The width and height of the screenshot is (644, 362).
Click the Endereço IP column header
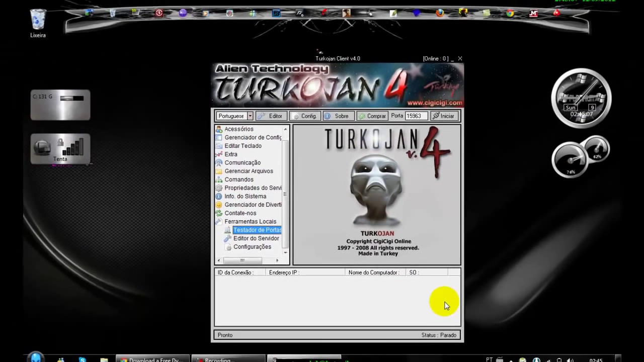click(305, 273)
